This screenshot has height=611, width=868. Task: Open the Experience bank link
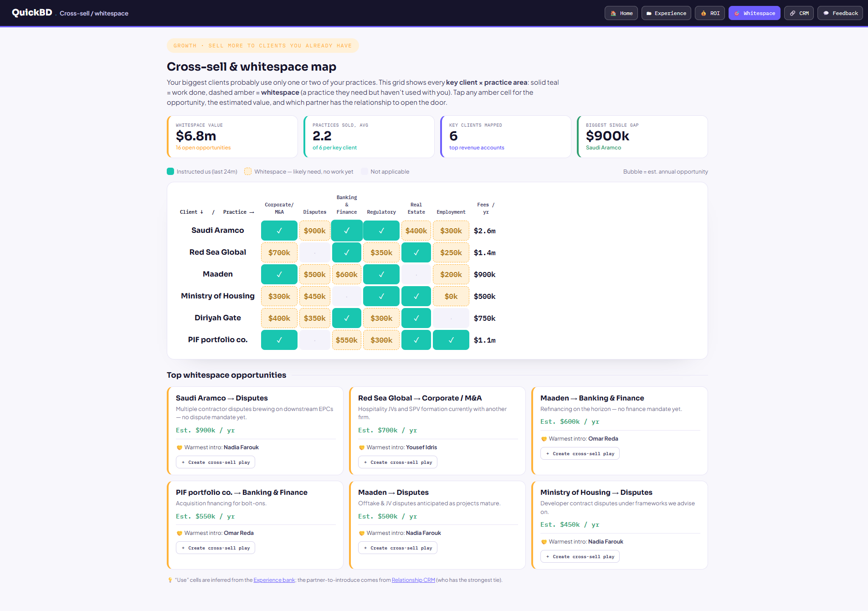[x=274, y=580]
